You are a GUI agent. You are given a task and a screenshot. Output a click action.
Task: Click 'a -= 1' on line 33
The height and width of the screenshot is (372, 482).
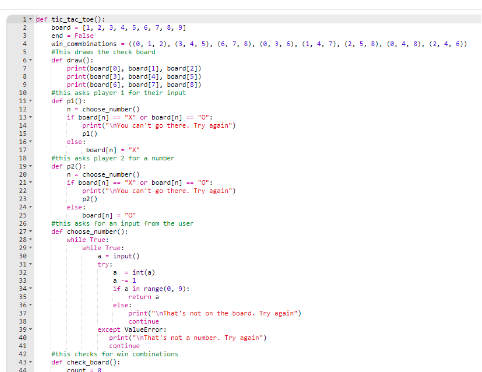124,281
